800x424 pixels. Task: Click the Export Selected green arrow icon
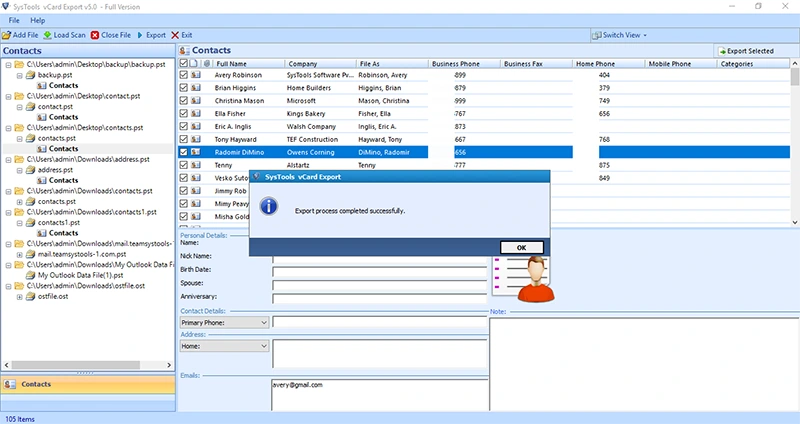[722, 51]
